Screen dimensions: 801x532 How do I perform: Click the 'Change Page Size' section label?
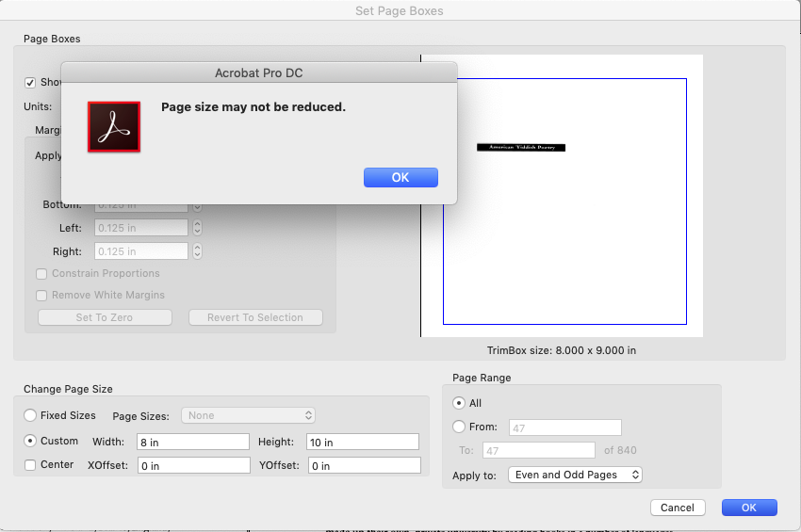point(68,389)
